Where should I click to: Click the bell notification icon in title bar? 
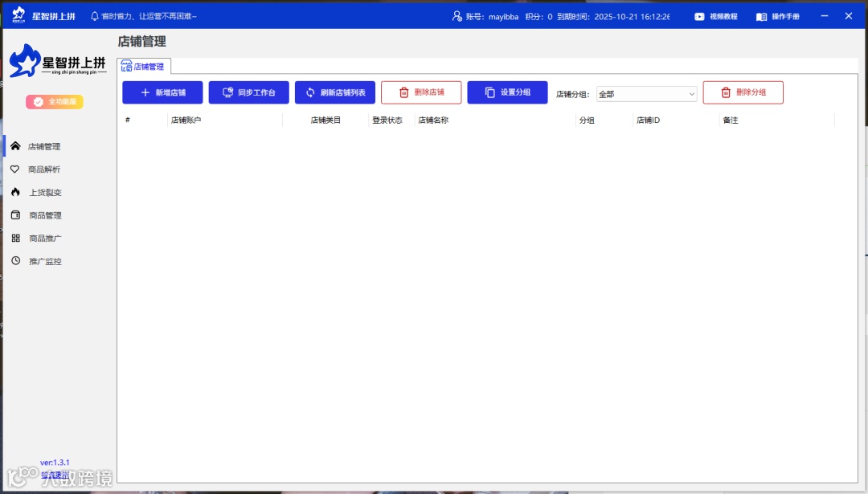[x=95, y=16]
